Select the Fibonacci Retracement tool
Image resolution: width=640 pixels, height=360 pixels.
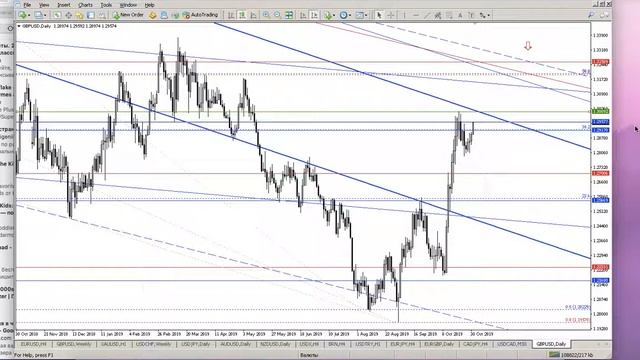[x=449, y=15]
